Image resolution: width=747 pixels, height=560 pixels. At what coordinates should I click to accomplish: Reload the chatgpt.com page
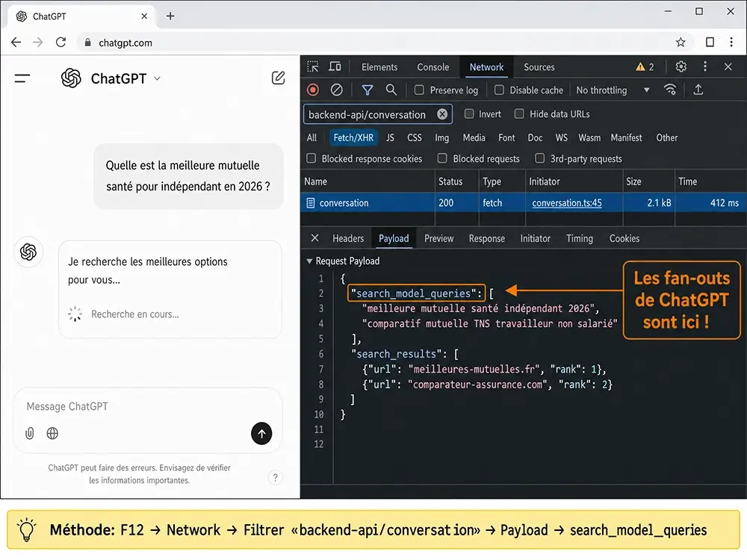[x=61, y=43]
